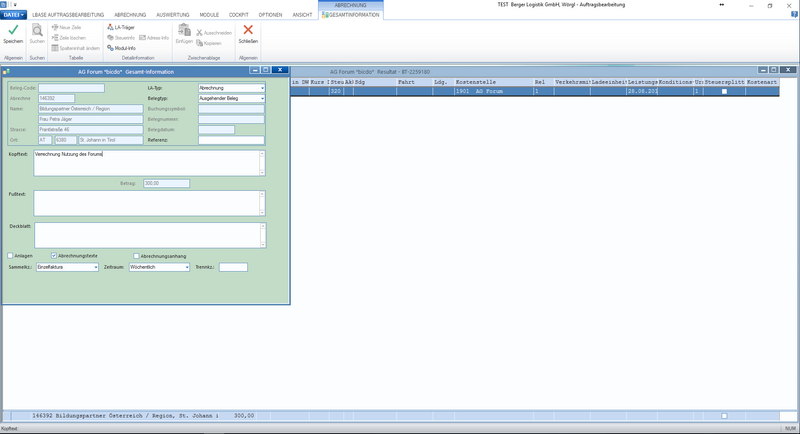Click the Suchen magnifier icon
Image resolution: width=800 pixels, height=434 pixels.
[x=37, y=31]
